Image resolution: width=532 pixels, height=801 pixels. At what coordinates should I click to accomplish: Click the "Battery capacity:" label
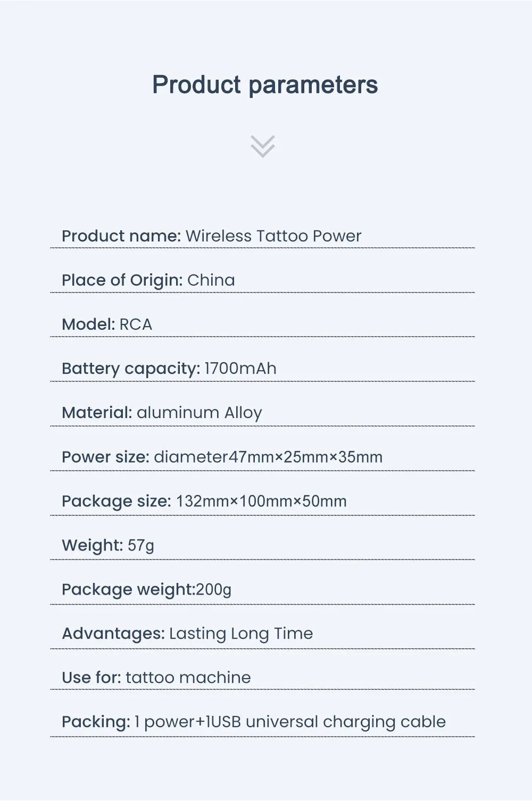(131, 369)
